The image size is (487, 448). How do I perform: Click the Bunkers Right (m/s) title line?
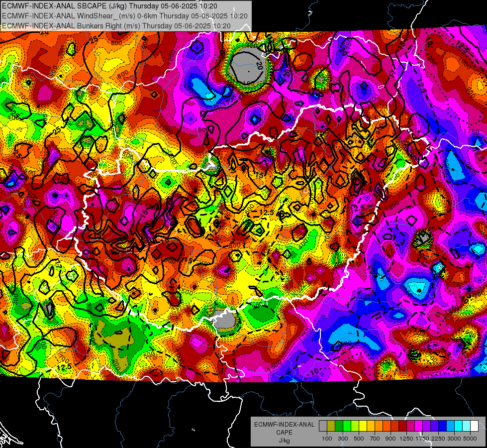click(116, 26)
